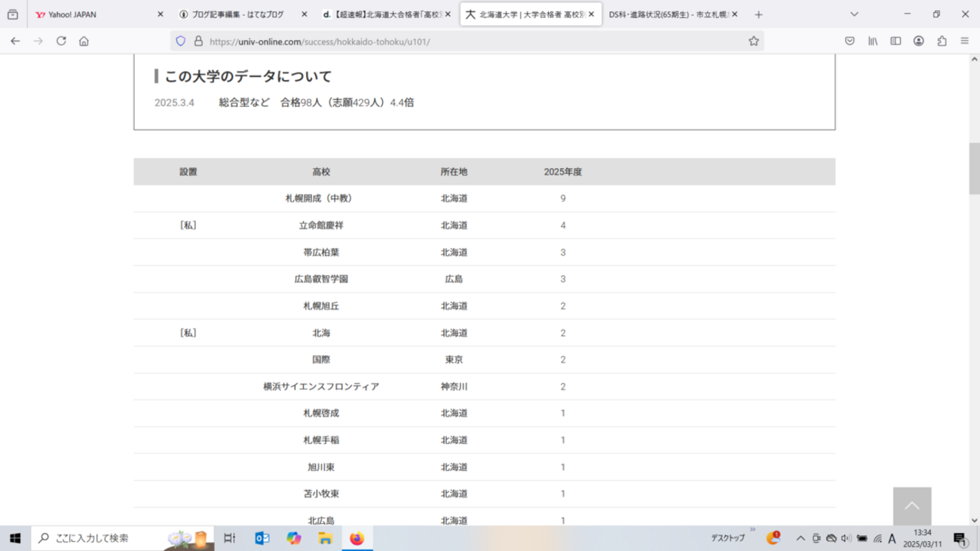Switch to 【超速報】北海道大合格者 tab
The image size is (980, 551).
(x=387, y=14)
